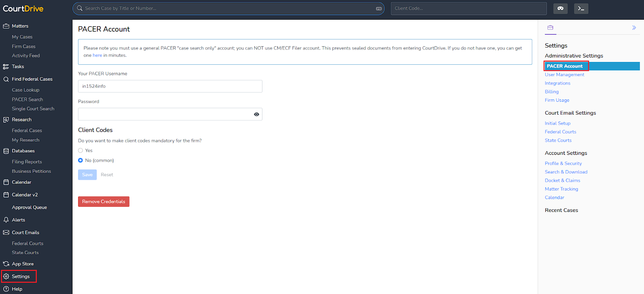The image size is (644, 294).
Task: Open Activity Feed in sidebar
Action: (26, 56)
